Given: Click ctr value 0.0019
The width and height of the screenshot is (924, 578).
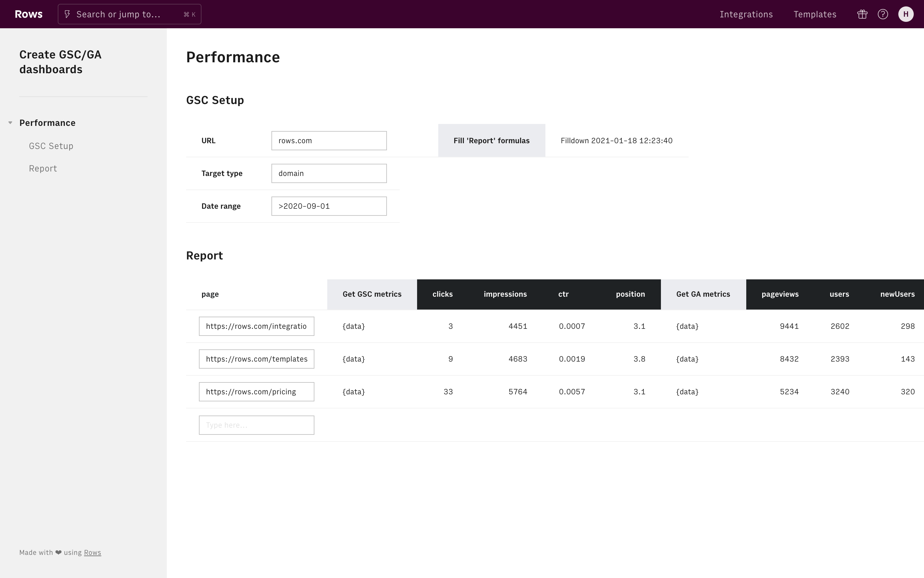Looking at the screenshot, I should coord(572,359).
